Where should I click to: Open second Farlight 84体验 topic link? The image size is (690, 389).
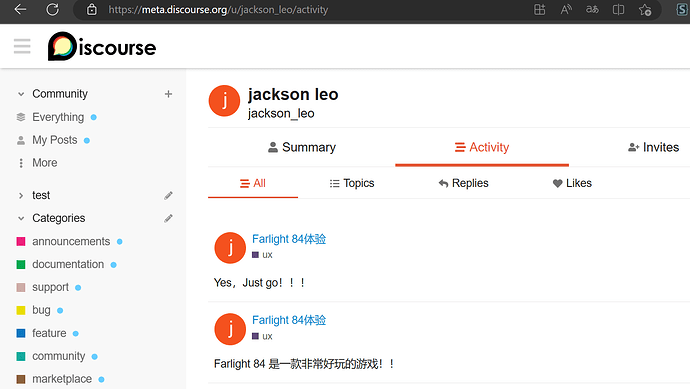(x=289, y=320)
